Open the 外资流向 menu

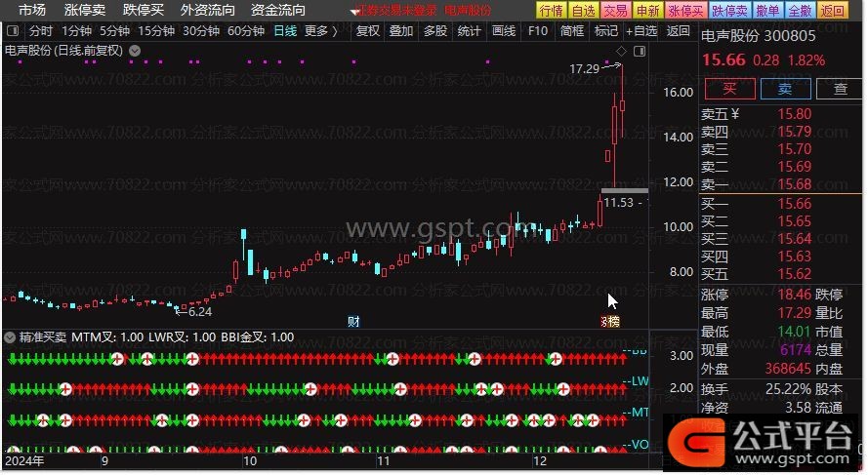click(x=208, y=10)
